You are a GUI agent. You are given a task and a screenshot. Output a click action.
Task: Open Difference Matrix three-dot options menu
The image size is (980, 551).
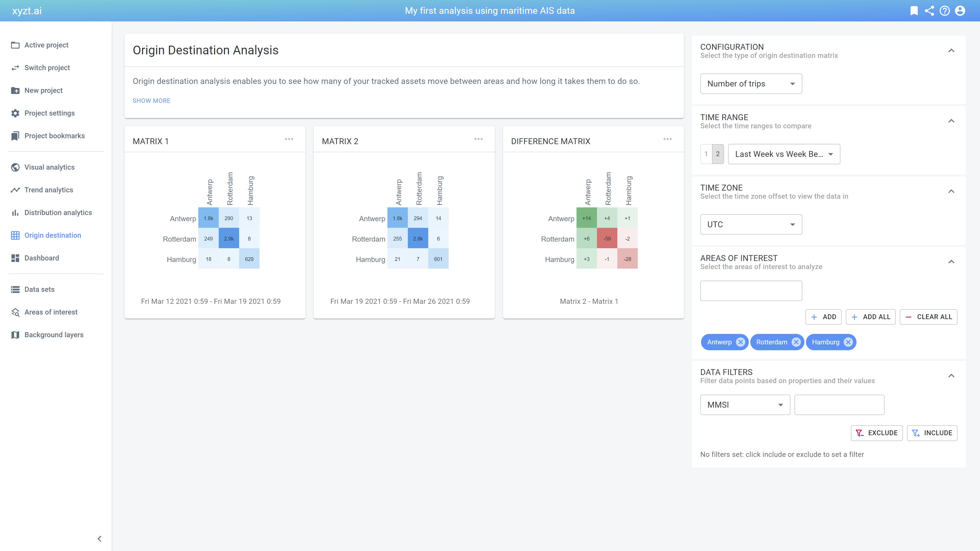click(x=667, y=139)
